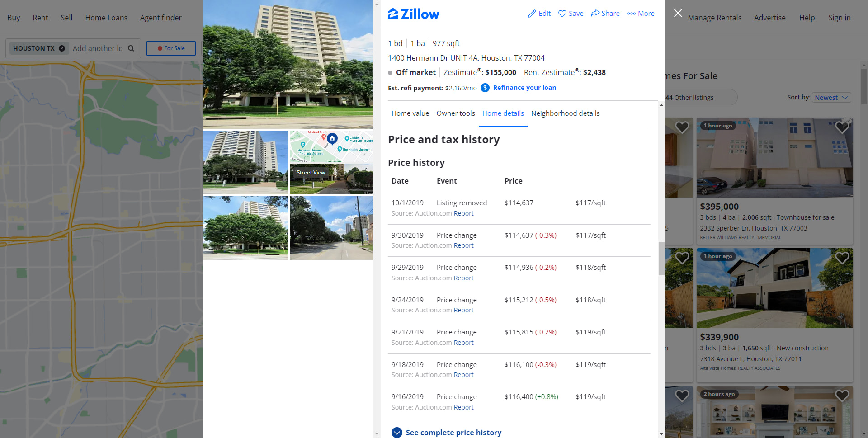Favorite the cut-off listing beside the $395,000 card
The image size is (868, 438).
click(682, 127)
